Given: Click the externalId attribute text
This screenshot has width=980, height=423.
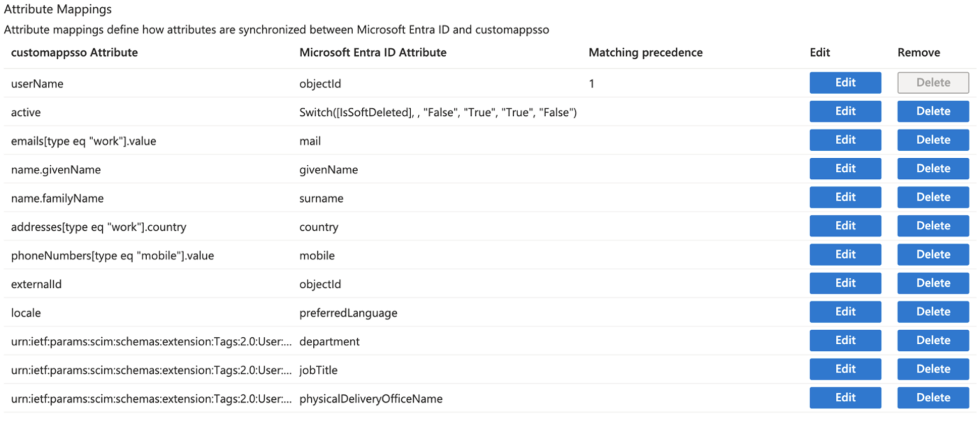Looking at the screenshot, I should pyautogui.click(x=36, y=284).
